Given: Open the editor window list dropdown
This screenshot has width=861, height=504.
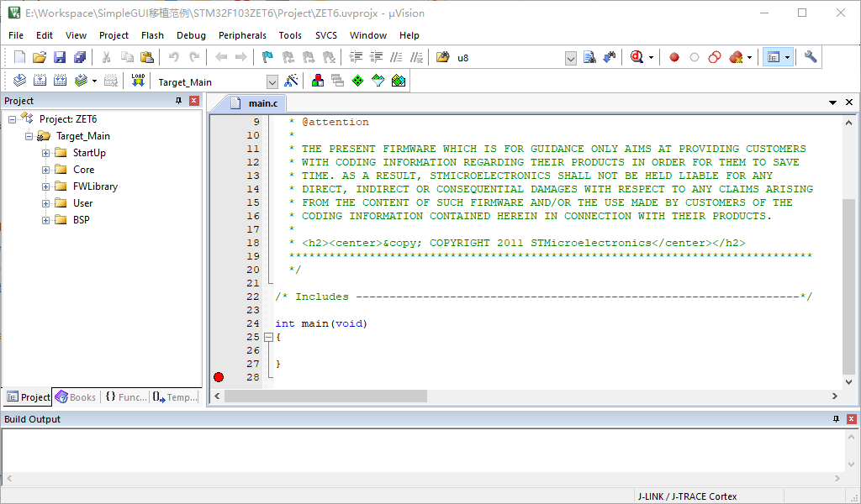Looking at the screenshot, I should (833, 102).
